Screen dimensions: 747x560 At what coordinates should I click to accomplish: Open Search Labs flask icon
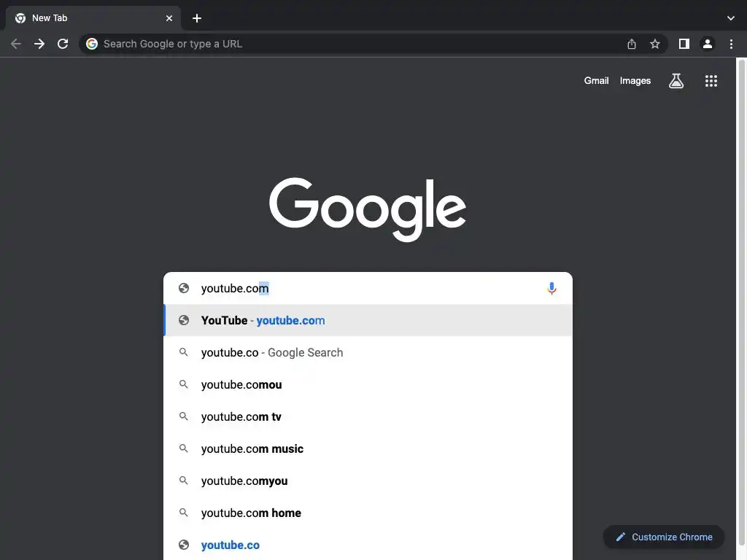click(x=676, y=81)
